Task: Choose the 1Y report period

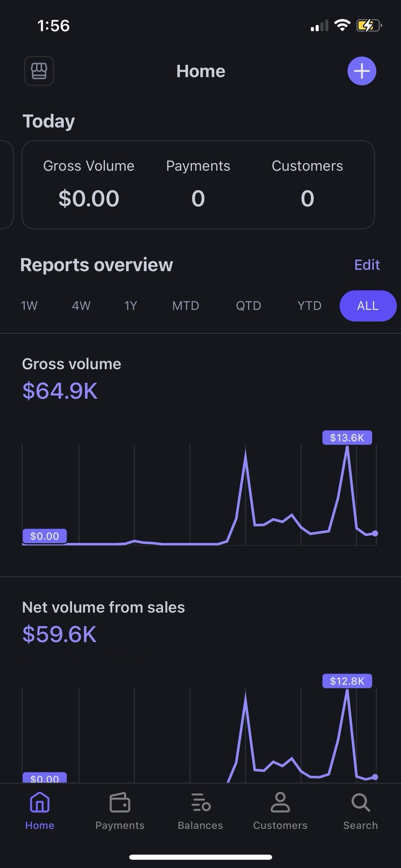Action: pyautogui.click(x=131, y=305)
